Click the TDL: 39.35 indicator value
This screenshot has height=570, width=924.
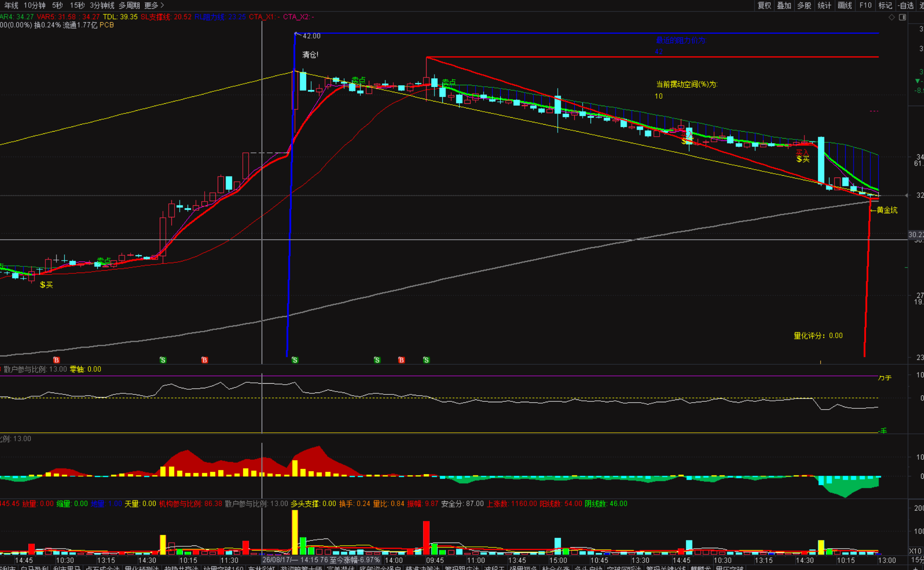120,17
